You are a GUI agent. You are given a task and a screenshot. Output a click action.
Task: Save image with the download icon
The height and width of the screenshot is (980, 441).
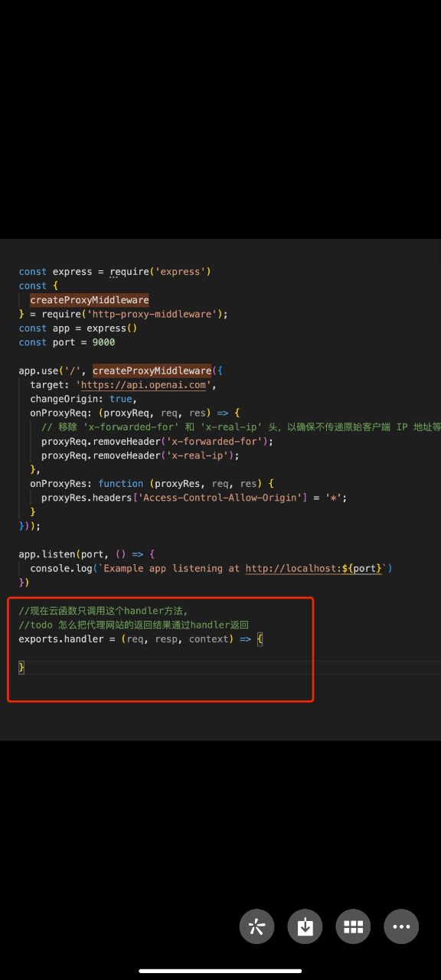click(305, 926)
